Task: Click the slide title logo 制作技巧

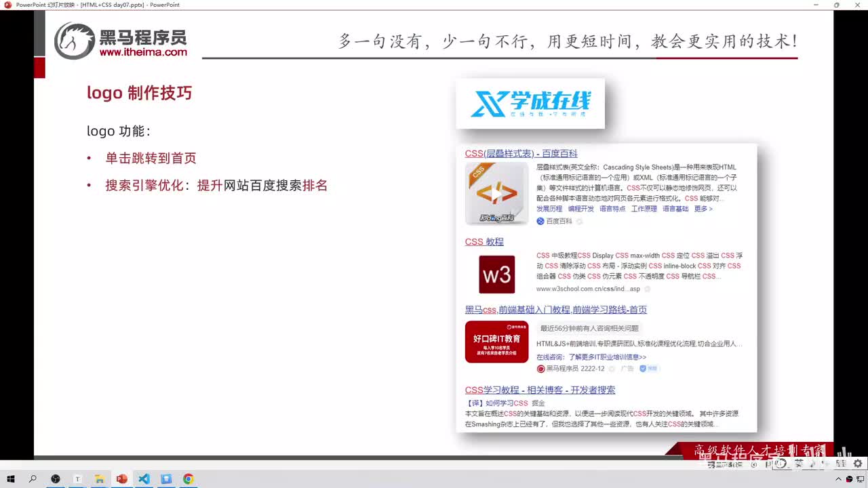Action: coord(139,93)
